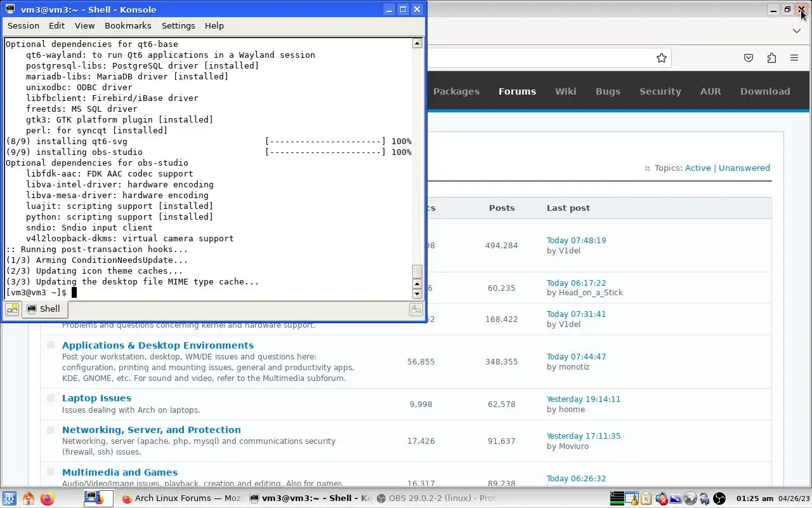Open Help menu in Konsole
The image size is (812, 508).
[x=214, y=25]
